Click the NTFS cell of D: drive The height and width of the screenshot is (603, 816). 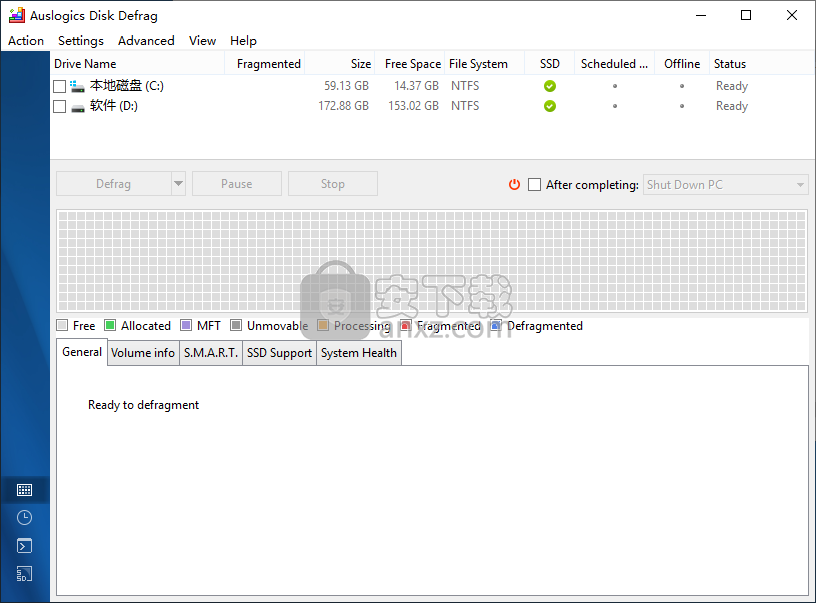click(465, 106)
